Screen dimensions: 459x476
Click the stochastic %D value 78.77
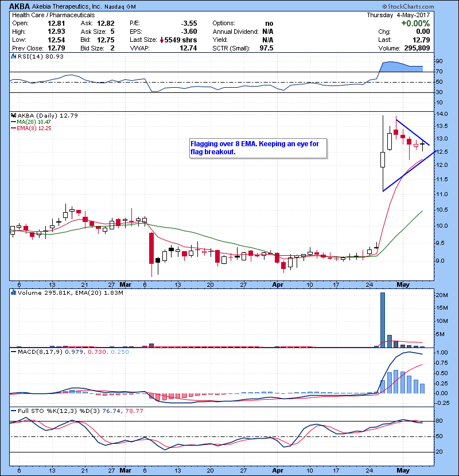(134, 411)
